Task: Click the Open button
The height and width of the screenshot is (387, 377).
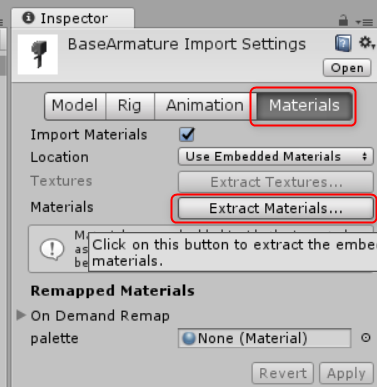Action: pyautogui.click(x=347, y=68)
